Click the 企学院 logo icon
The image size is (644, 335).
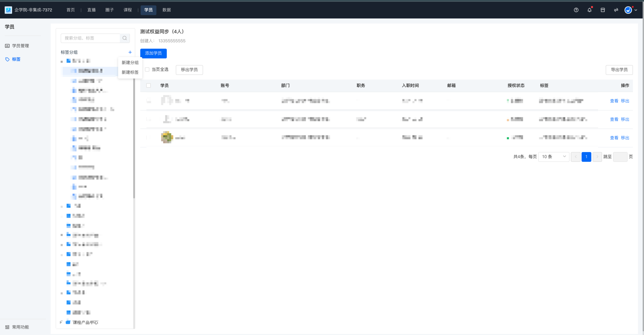pos(8,10)
